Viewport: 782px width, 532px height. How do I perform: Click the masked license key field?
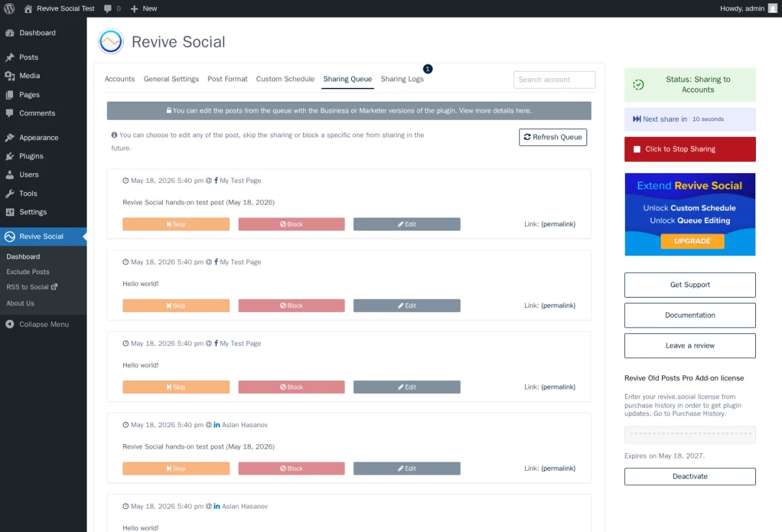pyautogui.click(x=690, y=434)
